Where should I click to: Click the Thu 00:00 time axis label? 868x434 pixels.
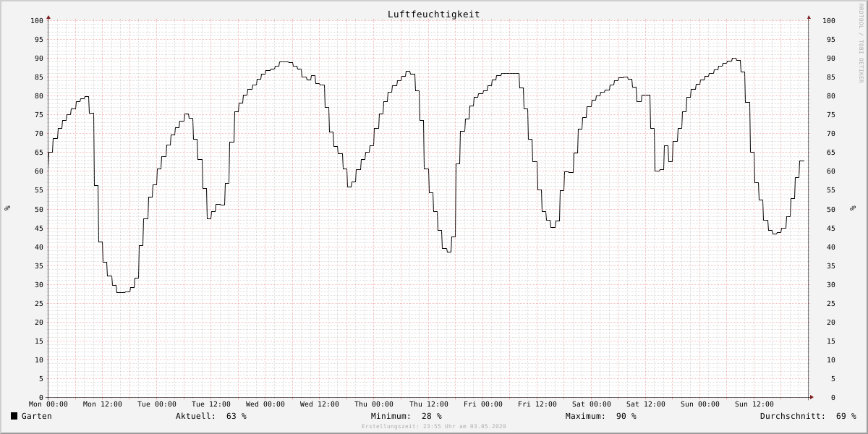point(374,404)
